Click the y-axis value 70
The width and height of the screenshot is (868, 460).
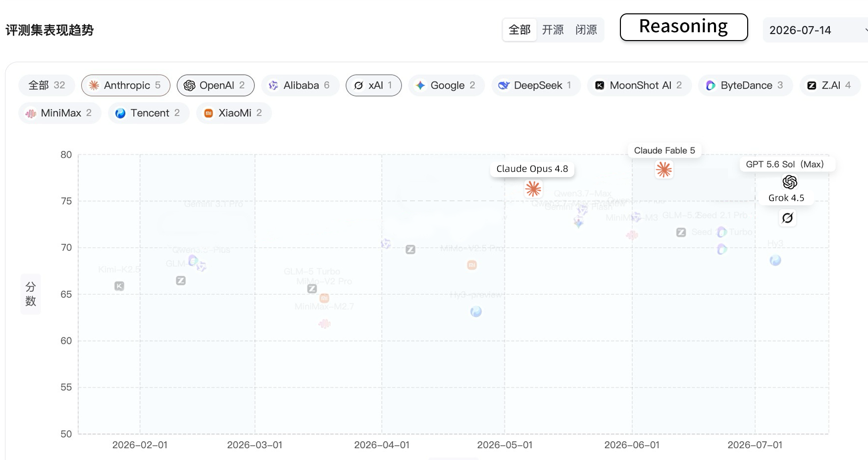coord(66,247)
